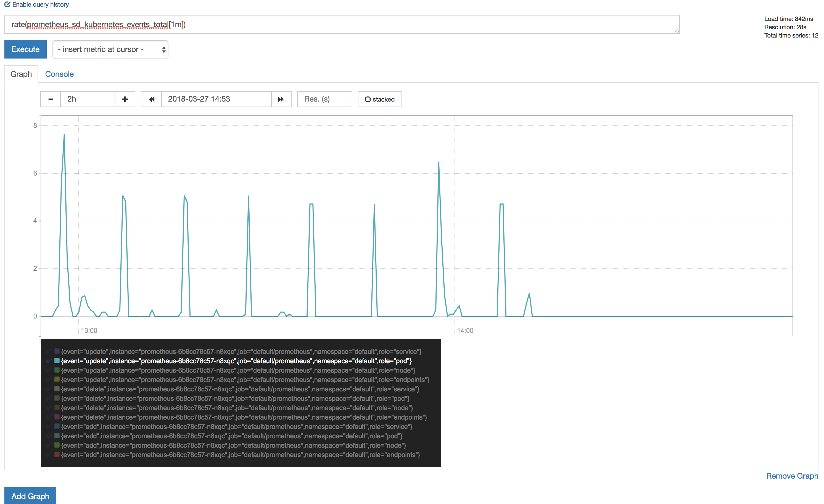Toggle legend entry for delete pod series
This screenshot has height=504, width=824.
click(235, 398)
